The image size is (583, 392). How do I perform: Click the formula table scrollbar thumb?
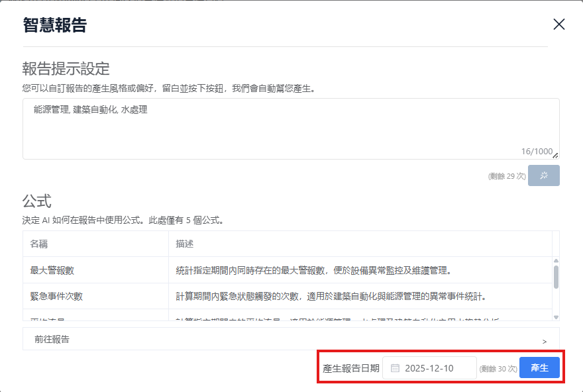point(556,277)
